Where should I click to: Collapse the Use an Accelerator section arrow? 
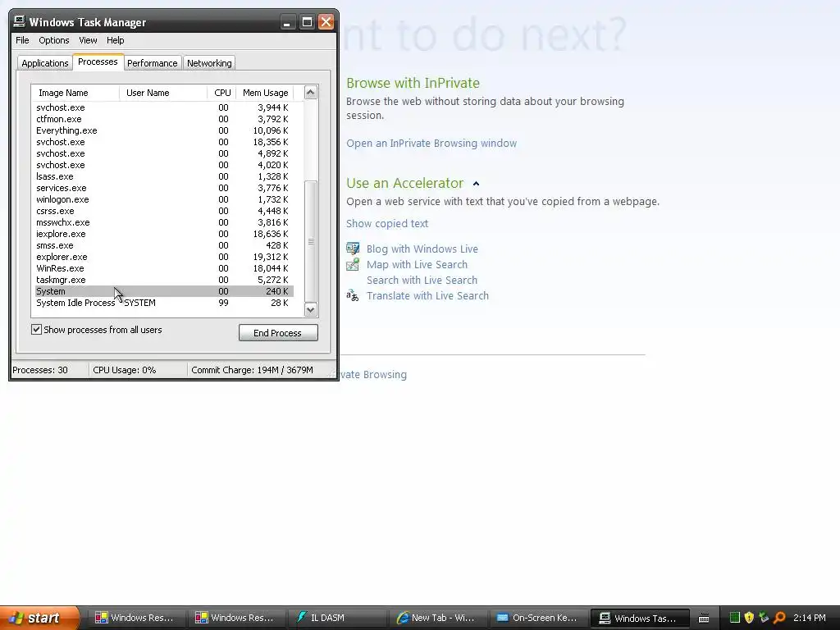(476, 184)
